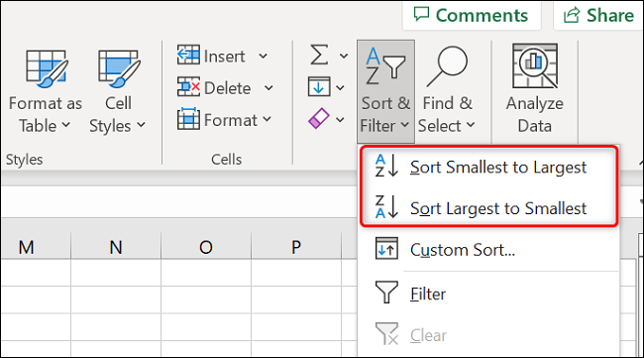The width and height of the screenshot is (644, 358).
Task: Click the Insert cells icon
Action: [188, 56]
